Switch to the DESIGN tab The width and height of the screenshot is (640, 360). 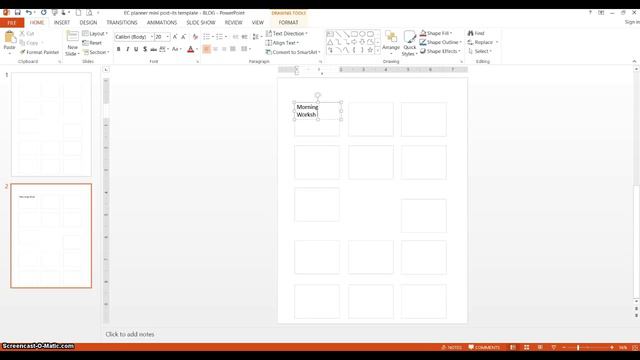click(88, 22)
